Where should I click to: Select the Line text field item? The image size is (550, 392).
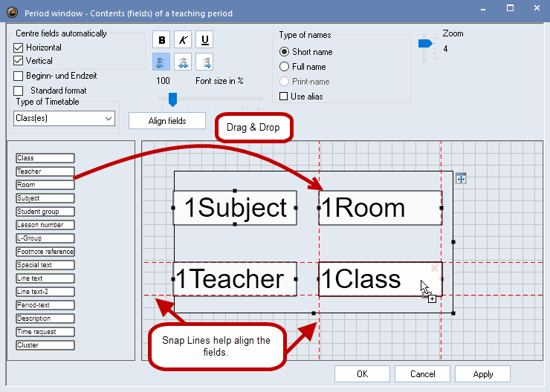coord(45,278)
